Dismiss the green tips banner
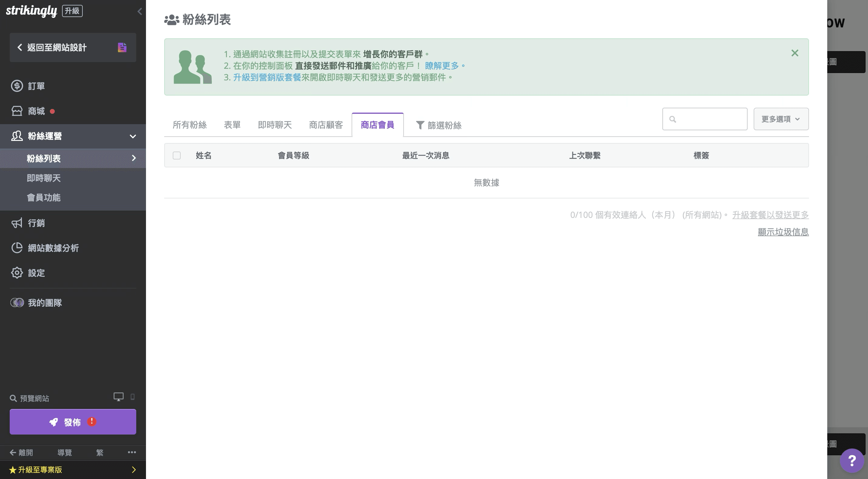Viewport: 868px width, 479px height. click(x=795, y=53)
